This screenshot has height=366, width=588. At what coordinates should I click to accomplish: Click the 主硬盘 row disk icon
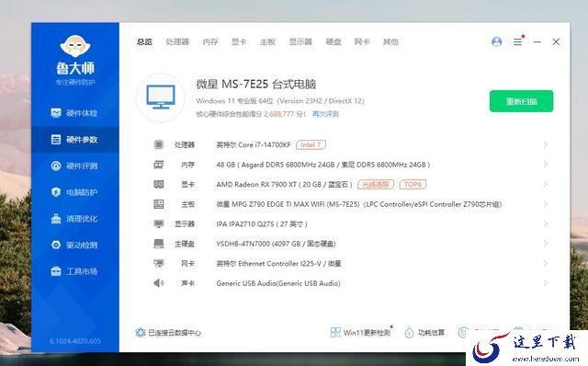(x=159, y=244)
